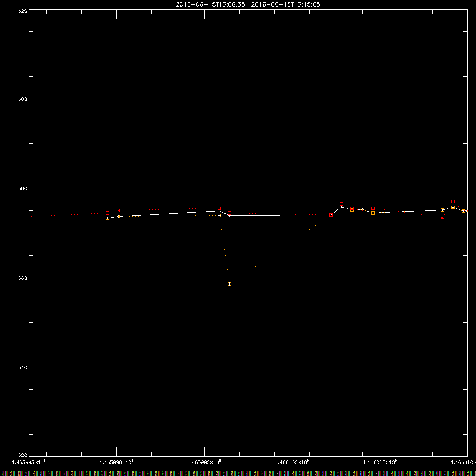Click the y-axis label 600

coord(23,99)
